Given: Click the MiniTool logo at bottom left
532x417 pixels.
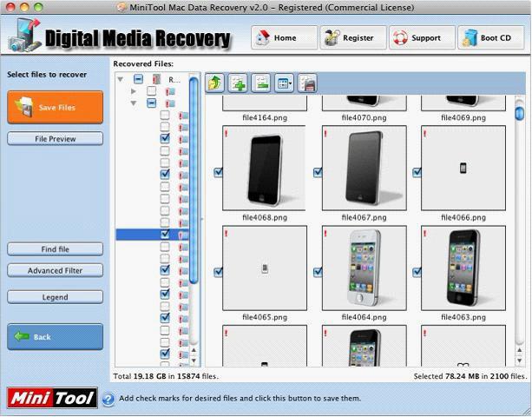Looking at the screenshot, I should point(52,398).
